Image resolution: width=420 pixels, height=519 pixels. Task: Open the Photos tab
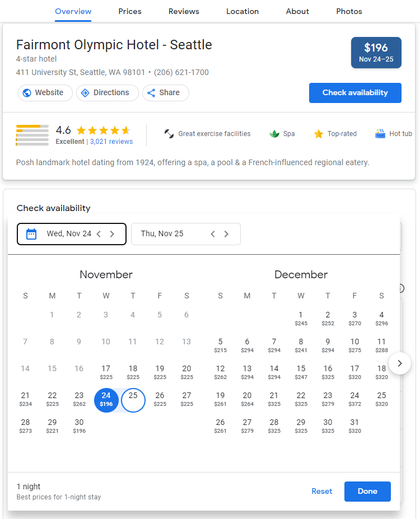(349, 11)
